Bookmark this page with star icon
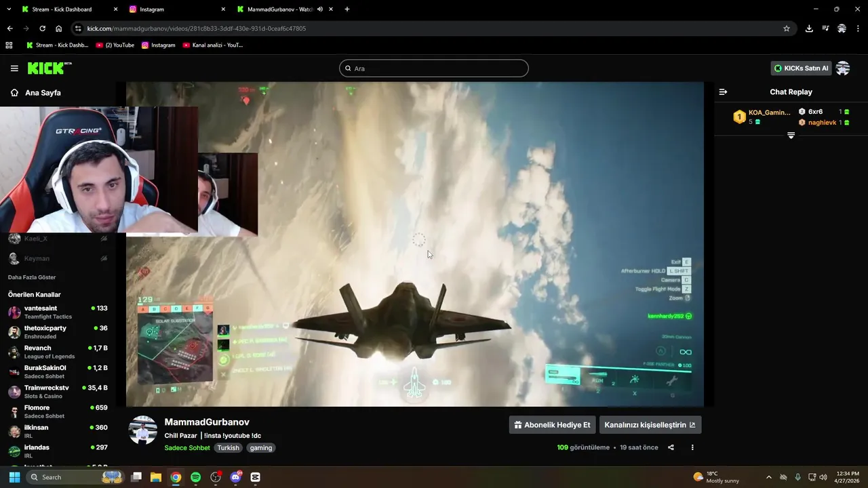868x488 pixels. [x=787, y=28]
